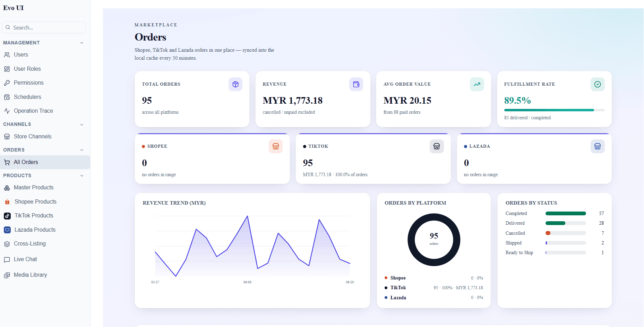Viewport: 644px width, 327px height.
Task: Open Store Channels page
Action: point(45,137)
